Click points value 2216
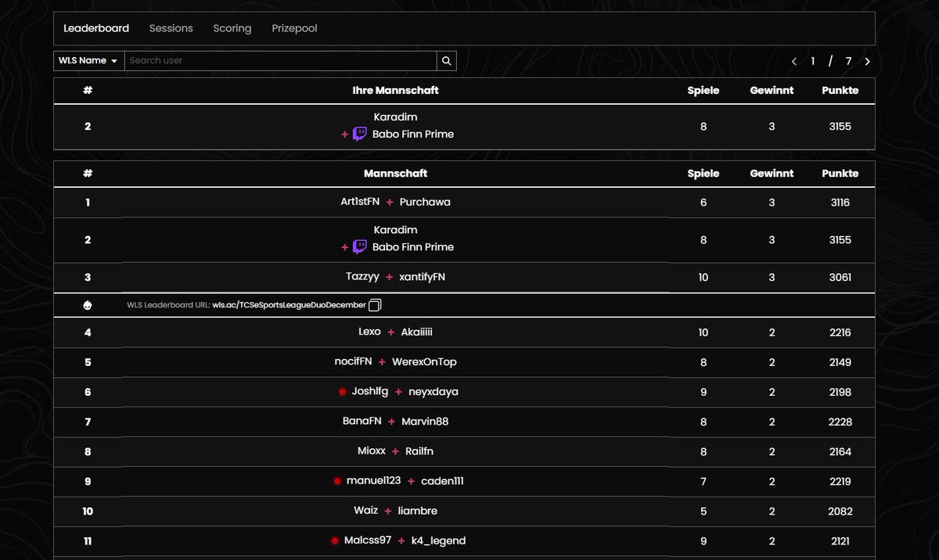This screenshot has width=939, height=560. (840, 332)
